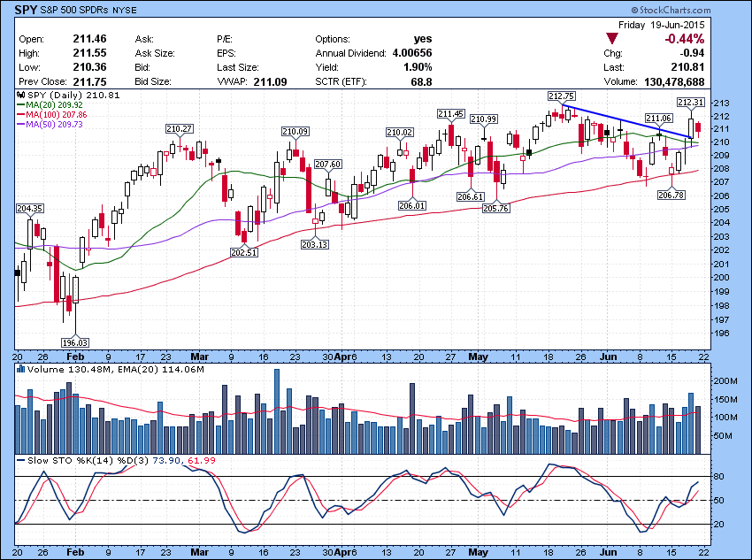752x560 pixels.
Task: Select the Open value 211.46
Action: click(x=89, y=39)
